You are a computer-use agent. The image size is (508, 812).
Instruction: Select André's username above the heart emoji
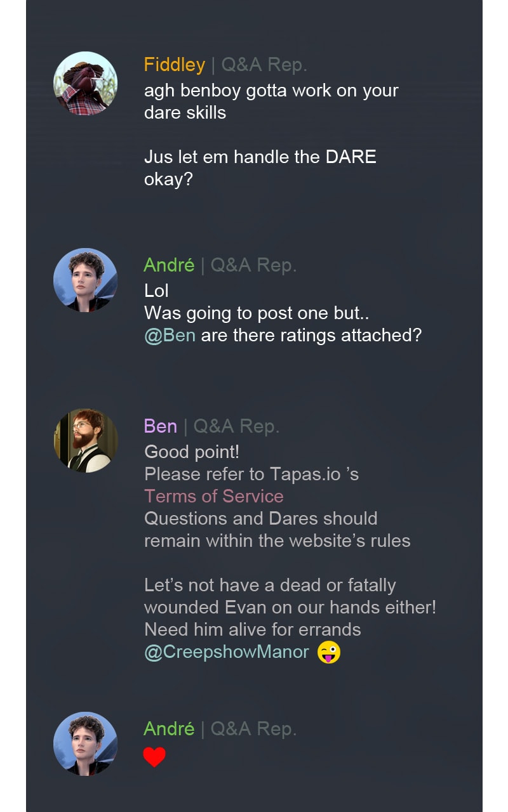click(169, 729)
